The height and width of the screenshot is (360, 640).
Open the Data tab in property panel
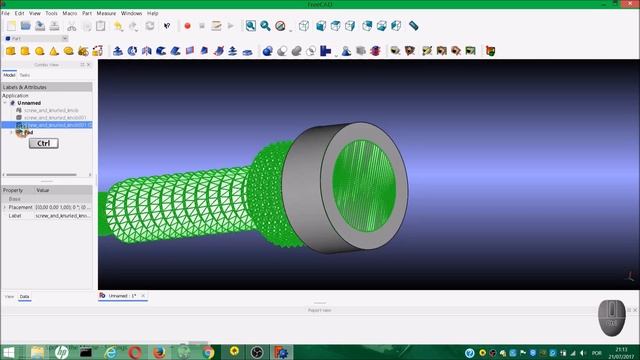pos(24,297)
